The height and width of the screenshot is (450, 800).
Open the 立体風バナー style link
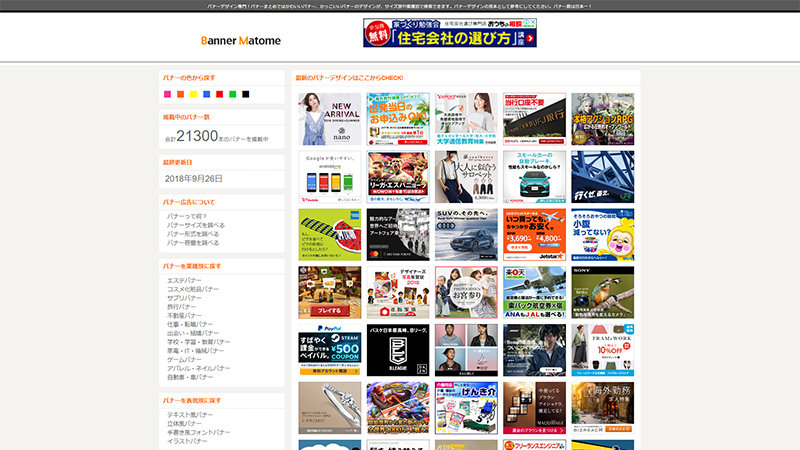184,423
